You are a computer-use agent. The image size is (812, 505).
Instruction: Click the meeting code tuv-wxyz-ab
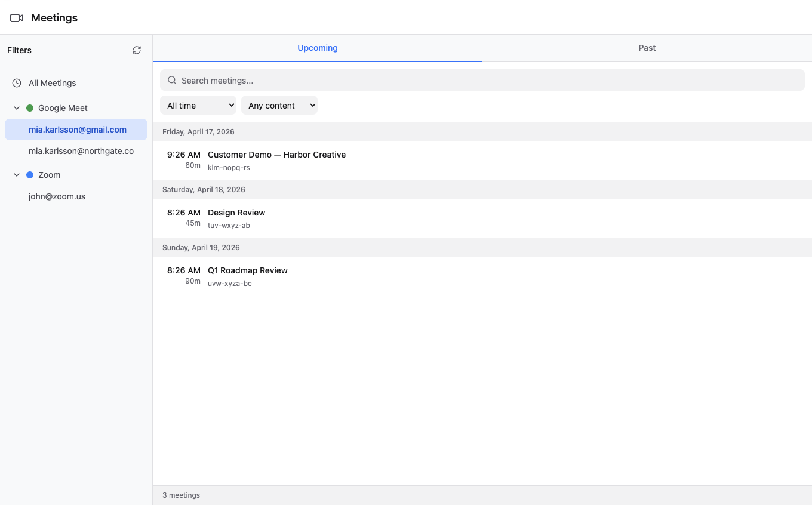[229, 225]
